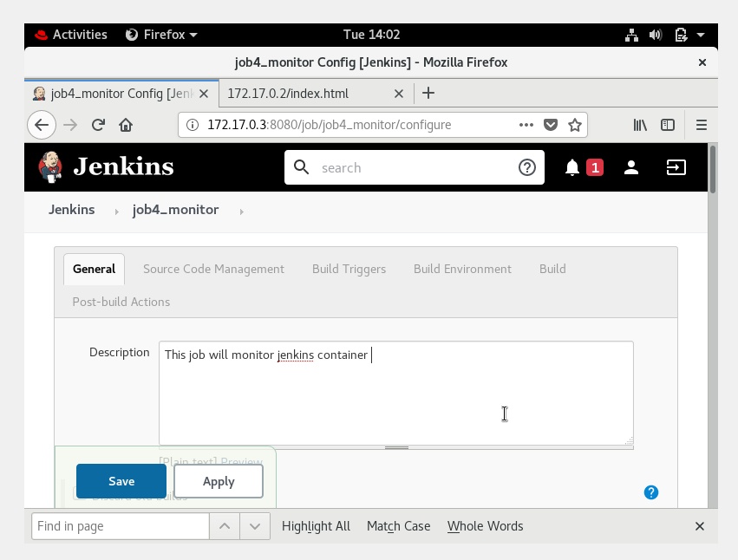Open system menu arrow in top bar
The image size is (738, 560).
(701, 35)
